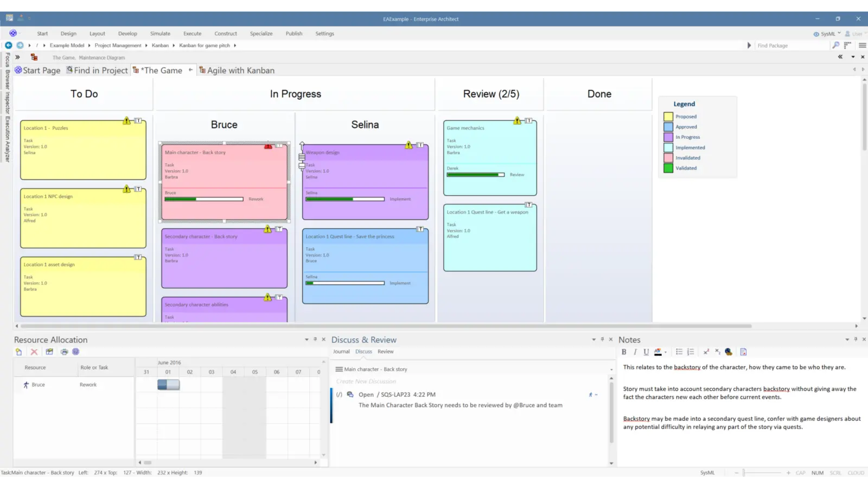Viewport: 868px width, 488px height.
Task: Apply underline formatting in the Notes panel
Action: pyautogui.click(x=646, y=352)
